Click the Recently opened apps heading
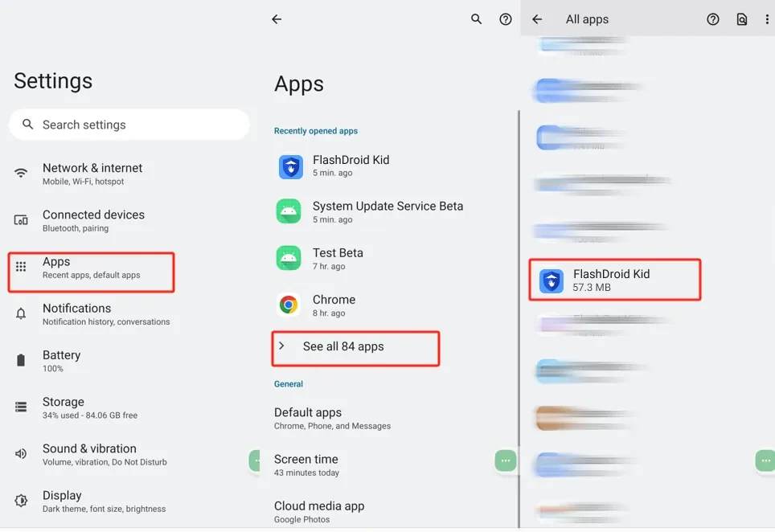Viewport: 775px width, 532px height. (x=316, y=131)
